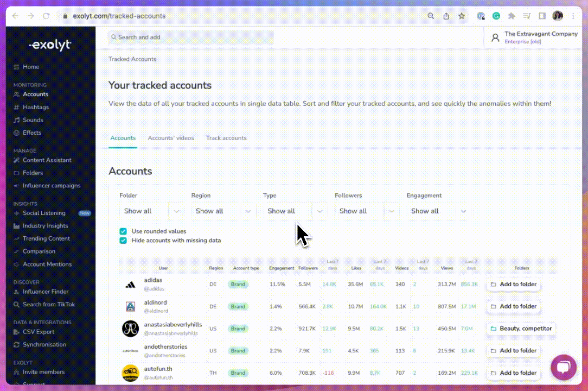Open Sounds monitoring page
This screenshot has width=588, height=391.
33,120
